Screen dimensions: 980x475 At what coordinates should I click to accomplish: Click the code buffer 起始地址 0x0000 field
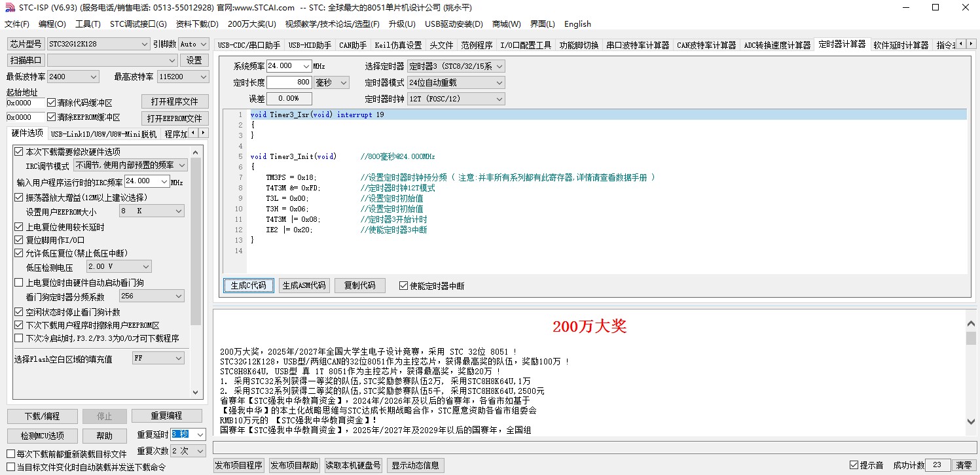[26, 103]
